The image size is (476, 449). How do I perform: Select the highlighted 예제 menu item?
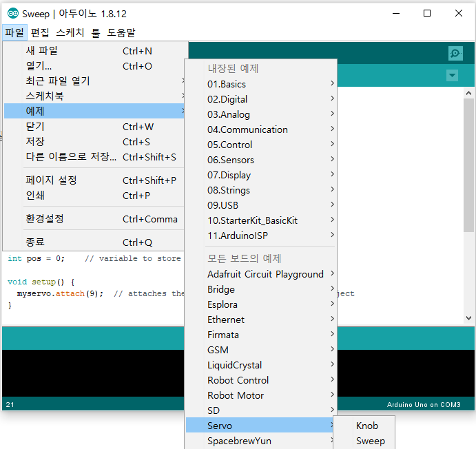(x=94, y=111)
